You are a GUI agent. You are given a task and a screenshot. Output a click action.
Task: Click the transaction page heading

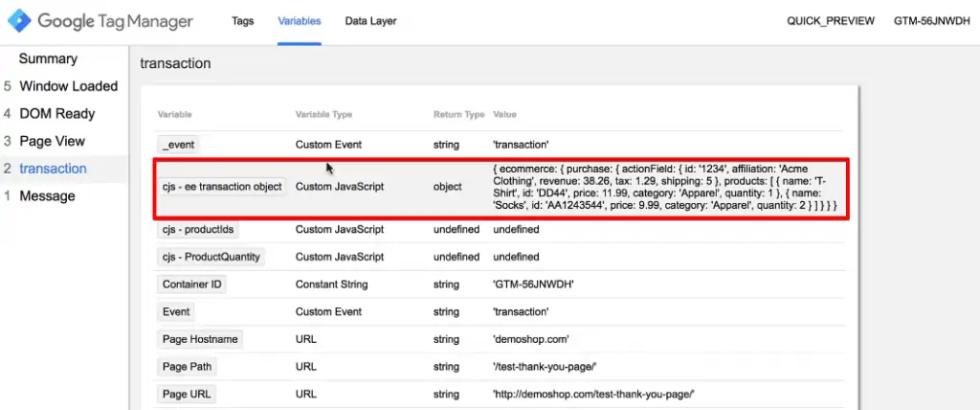[175, 63]
